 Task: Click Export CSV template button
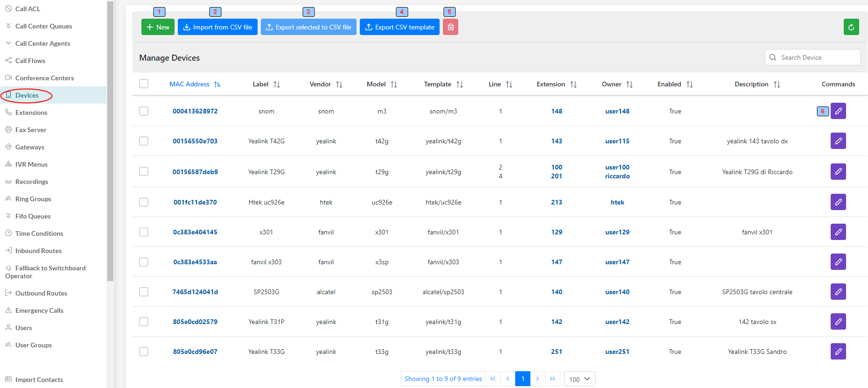click(399, 27)
